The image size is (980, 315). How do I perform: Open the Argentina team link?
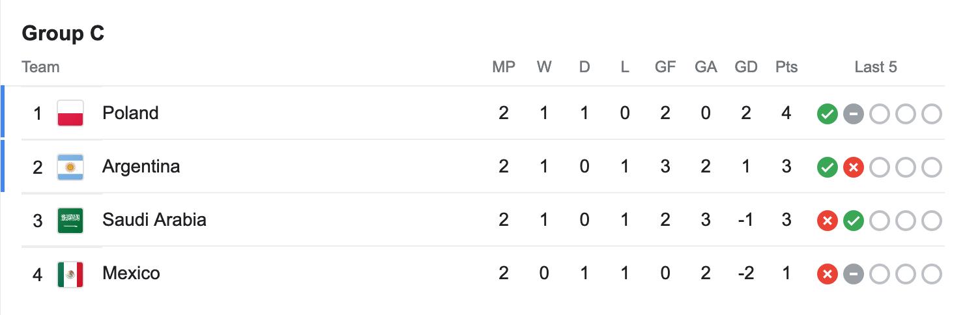coord(141,167)
